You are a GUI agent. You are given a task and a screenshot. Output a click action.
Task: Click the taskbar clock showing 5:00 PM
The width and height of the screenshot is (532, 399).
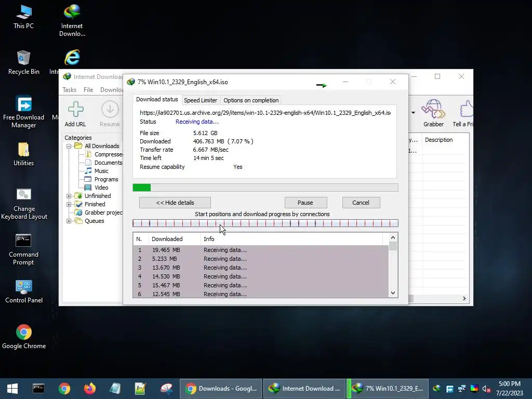click(x=510, y=389)
